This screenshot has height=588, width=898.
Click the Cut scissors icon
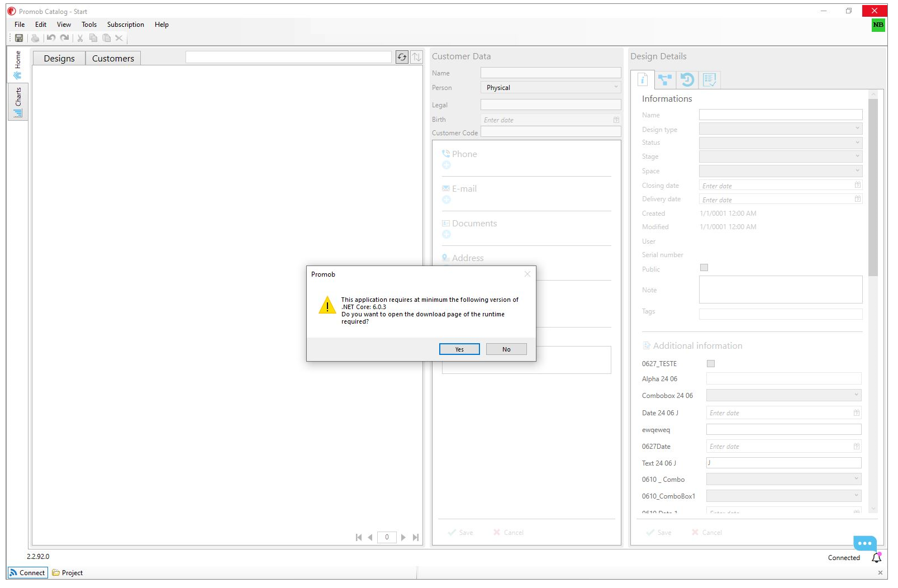coord(80,38)
